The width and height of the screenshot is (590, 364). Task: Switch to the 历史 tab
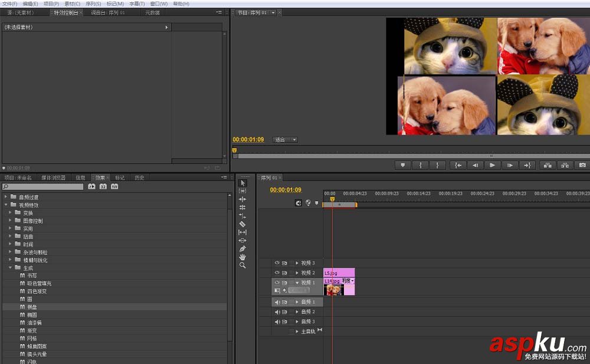pos(139,178)
